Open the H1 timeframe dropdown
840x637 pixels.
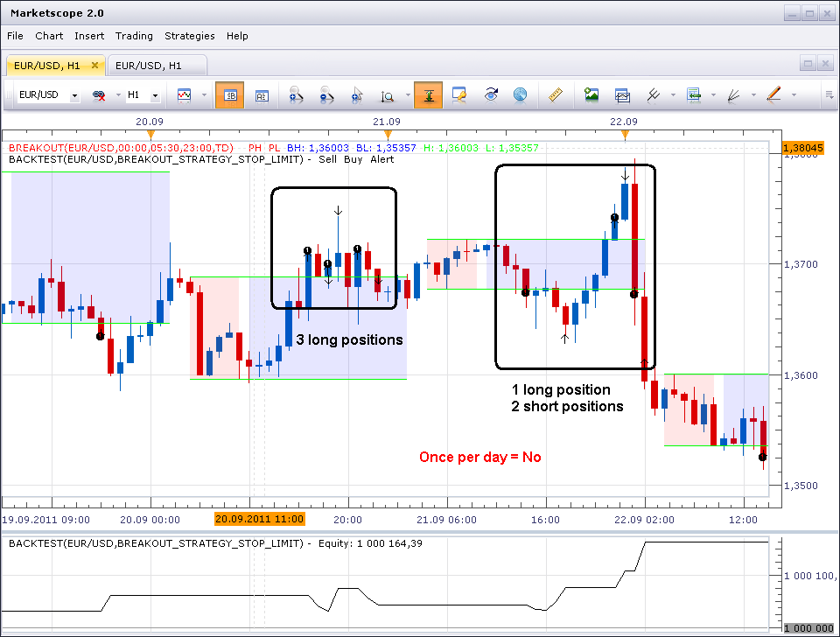[155, 95]
